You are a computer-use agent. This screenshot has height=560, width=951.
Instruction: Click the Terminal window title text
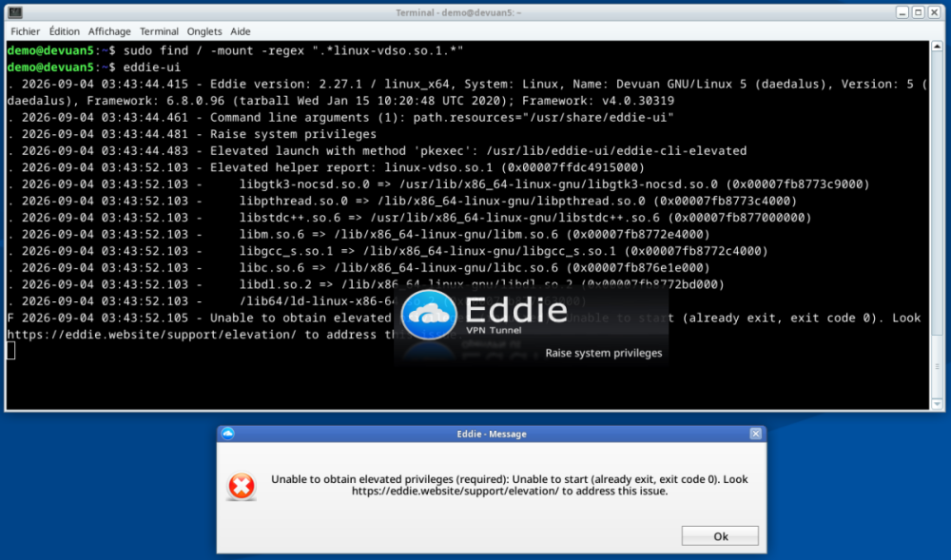(x=458, y=12)
